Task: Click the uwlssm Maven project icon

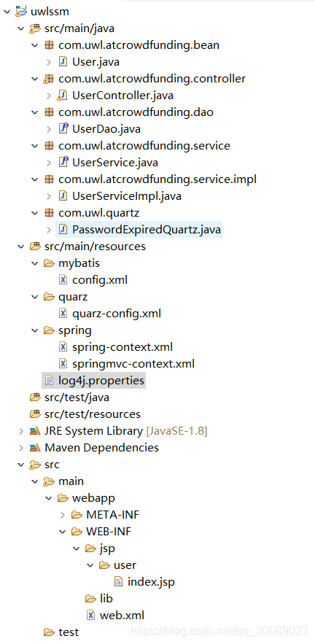Action: click(20, 11)
